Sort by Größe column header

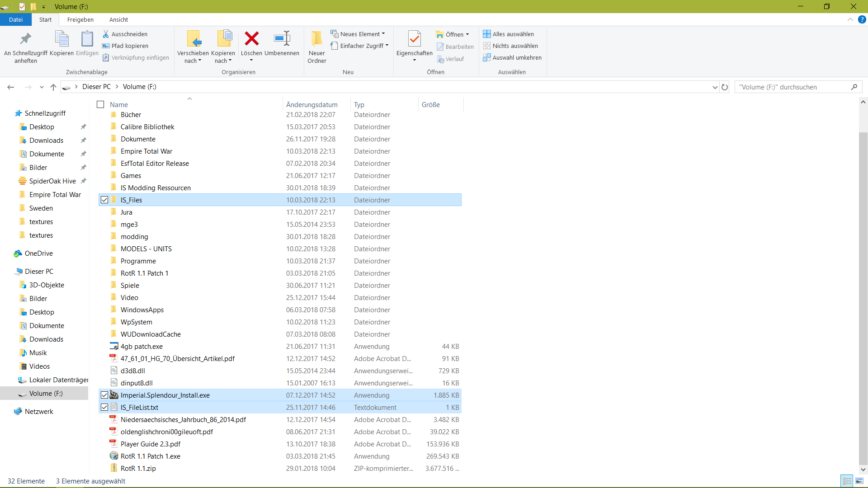point(441,104)
